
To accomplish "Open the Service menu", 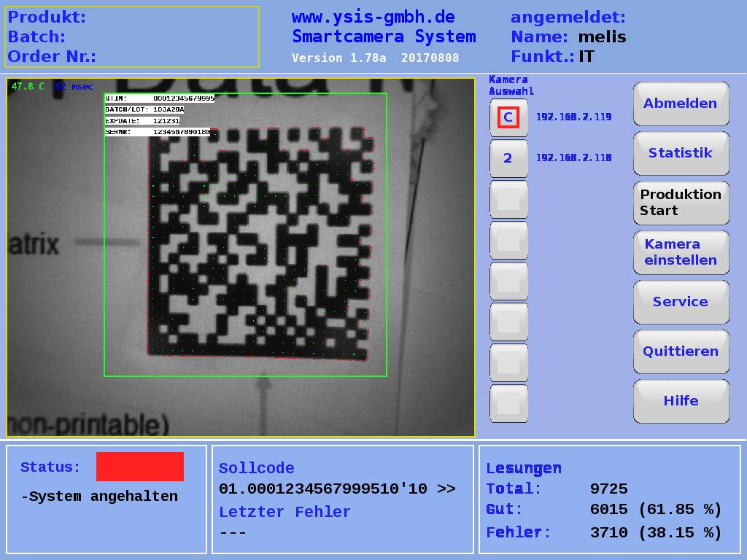I will click(681, 302).
